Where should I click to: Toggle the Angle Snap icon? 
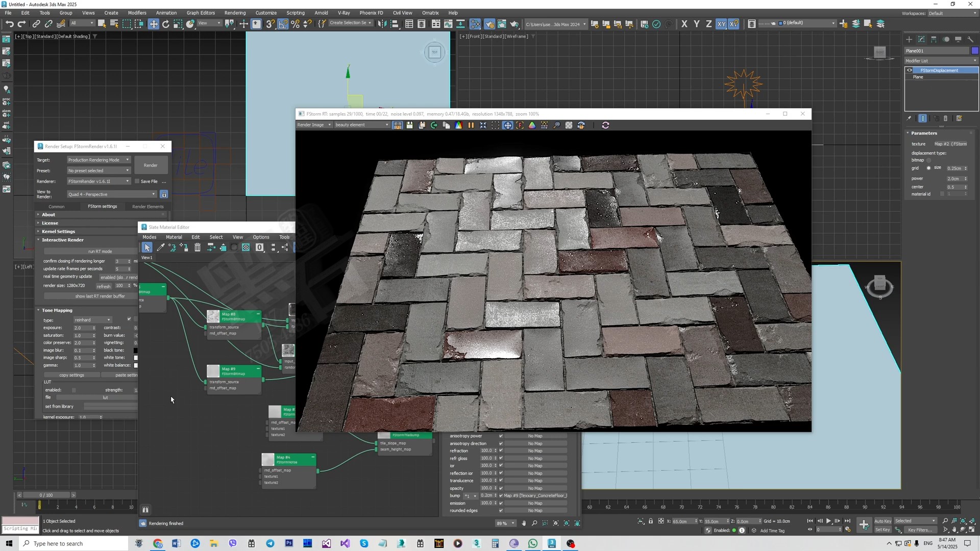point(283,24)
